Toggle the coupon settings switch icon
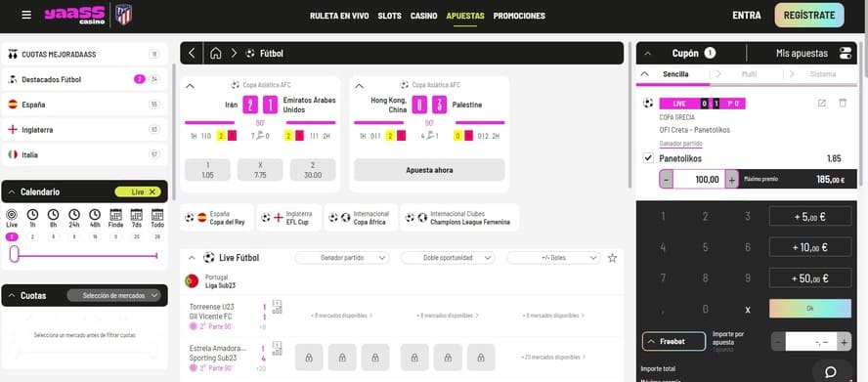The height and width of the screenshot is (382, 868). point(846,53)
